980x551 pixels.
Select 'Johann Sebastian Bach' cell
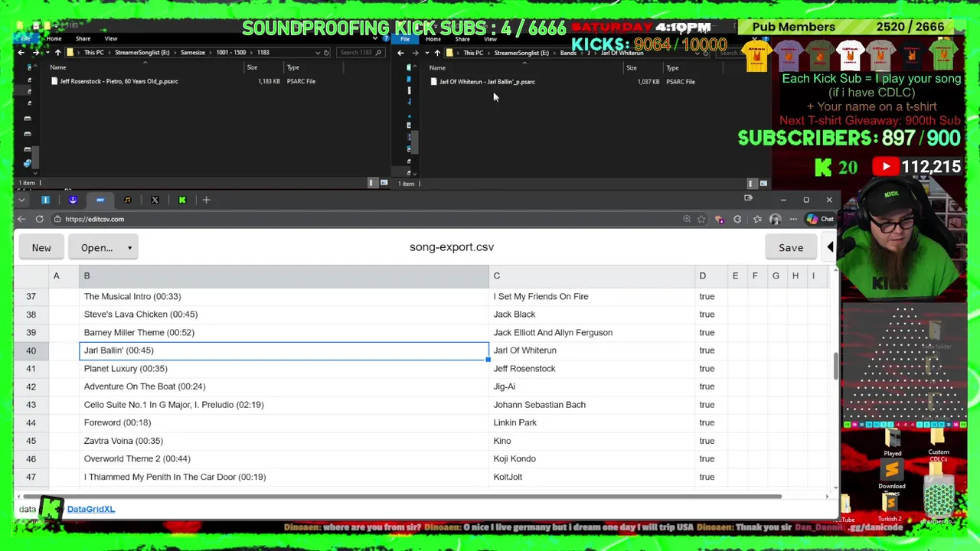(592, 405)
